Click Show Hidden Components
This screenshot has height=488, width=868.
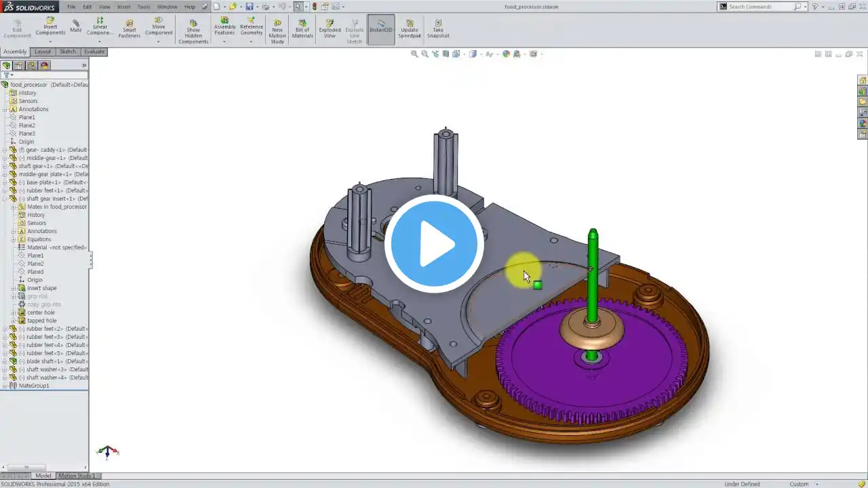193,32
